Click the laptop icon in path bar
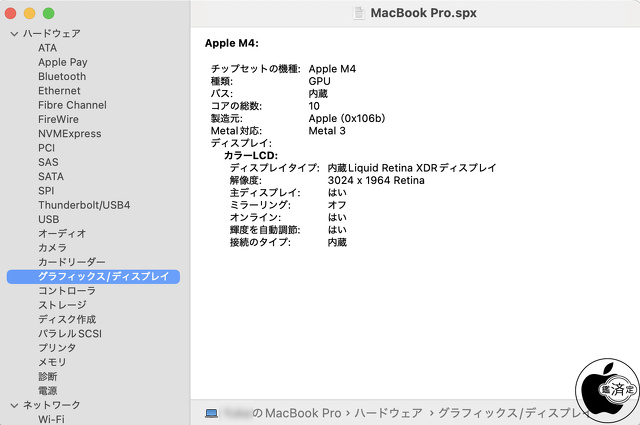This screenshot has width=640, height=425. (211, 413)
